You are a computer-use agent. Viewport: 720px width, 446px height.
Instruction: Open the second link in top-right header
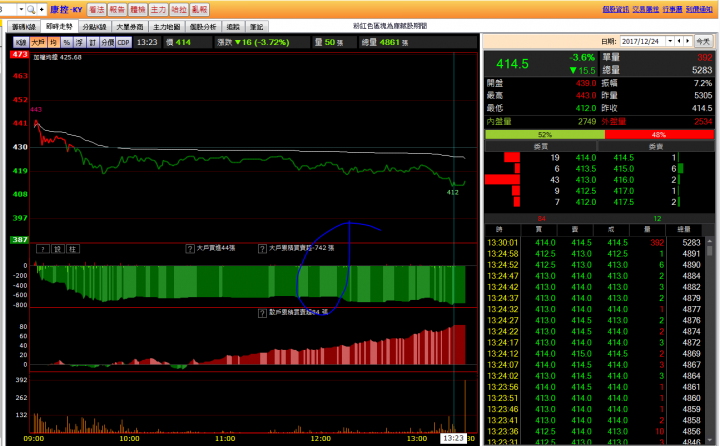[x=646, y=9]
